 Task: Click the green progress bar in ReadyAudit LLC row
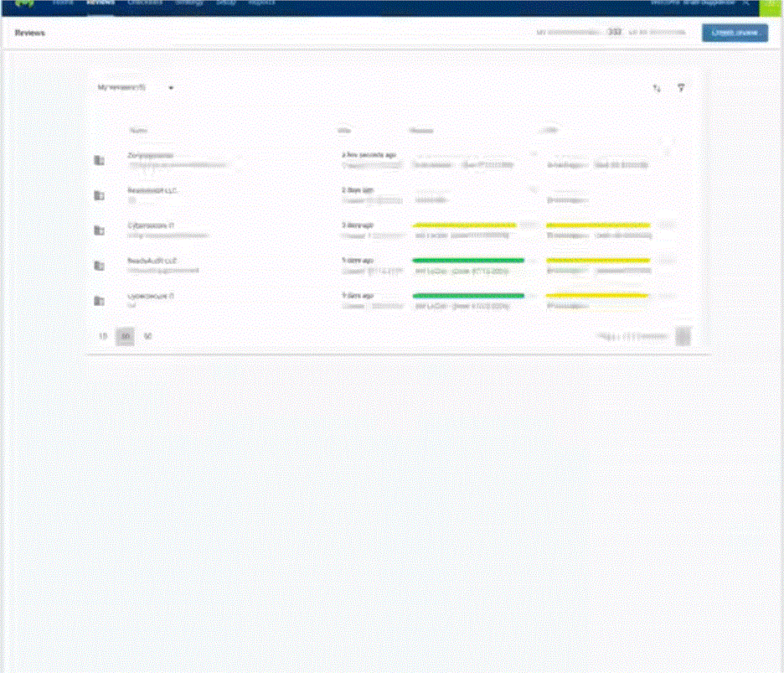coord(468,260)
